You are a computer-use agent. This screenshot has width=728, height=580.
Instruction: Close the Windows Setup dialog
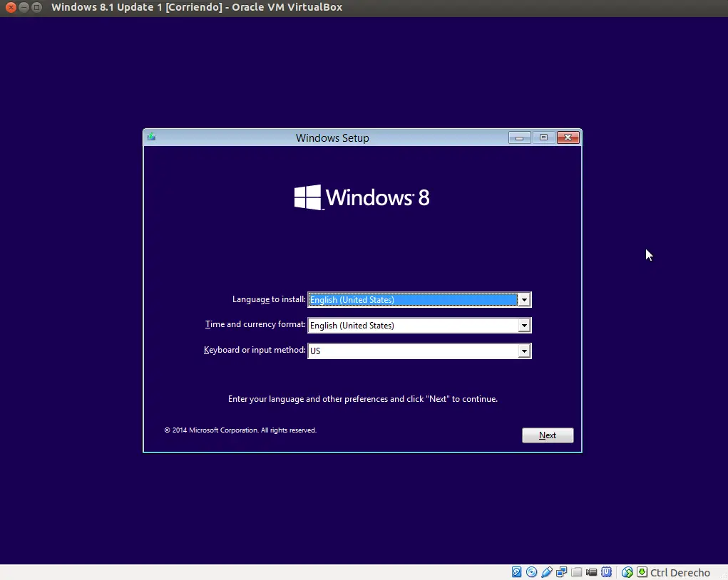[568, 138]
